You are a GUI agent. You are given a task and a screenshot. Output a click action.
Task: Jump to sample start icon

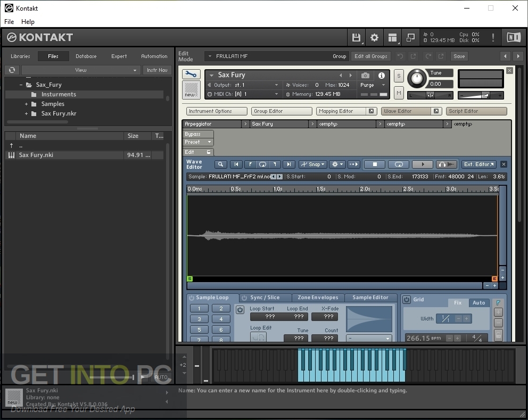(x=236, y=164)
